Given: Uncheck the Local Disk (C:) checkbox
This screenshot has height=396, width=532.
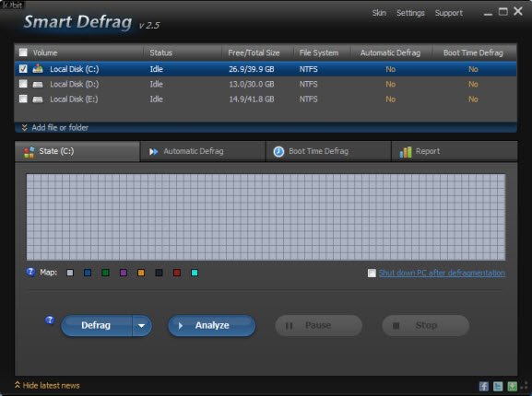Looking at the screenshot, I should click(x=23, y=69).
